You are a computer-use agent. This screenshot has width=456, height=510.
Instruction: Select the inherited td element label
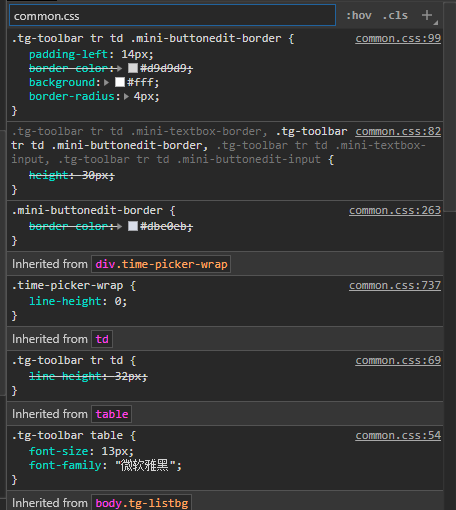pyautogui.click(x=102, y=339)
